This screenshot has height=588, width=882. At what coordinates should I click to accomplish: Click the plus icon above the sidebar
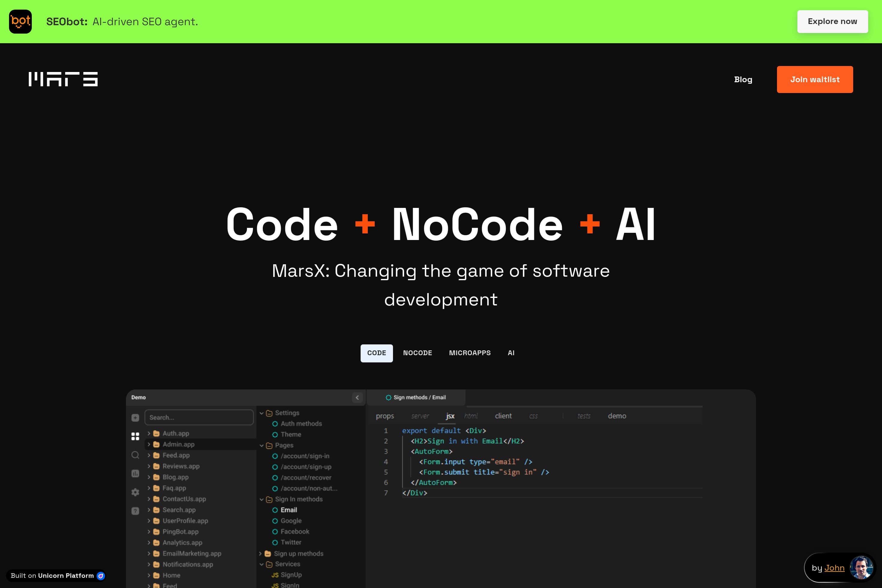135,417
